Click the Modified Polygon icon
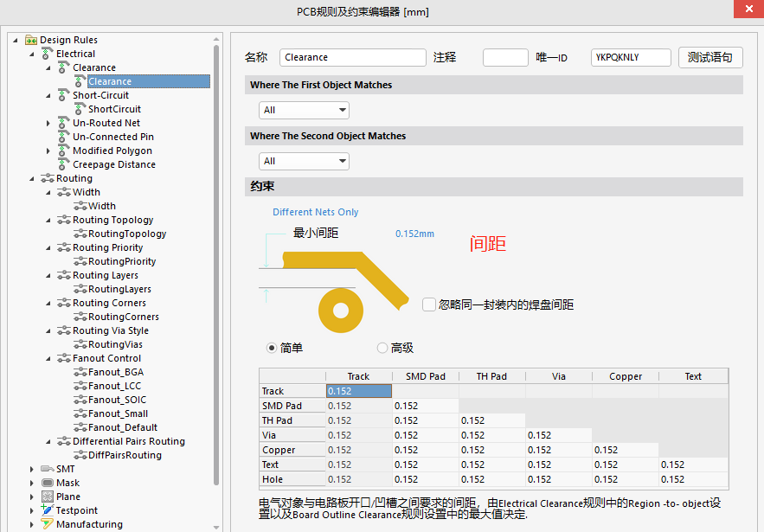 (62, 151)
